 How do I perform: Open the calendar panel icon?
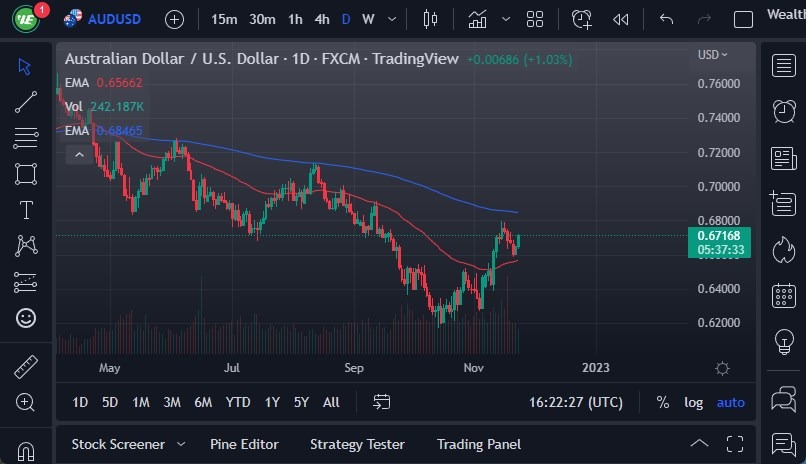point(784,296)
